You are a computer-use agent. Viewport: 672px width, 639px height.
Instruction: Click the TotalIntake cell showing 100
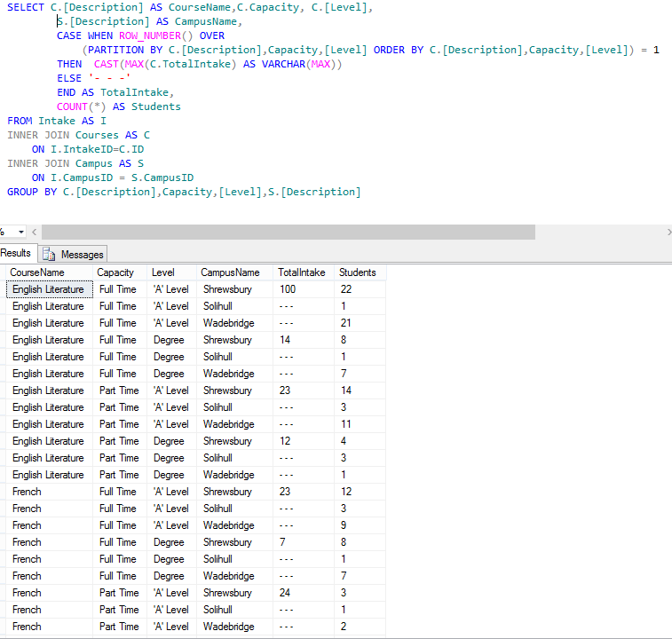[288, 289]
